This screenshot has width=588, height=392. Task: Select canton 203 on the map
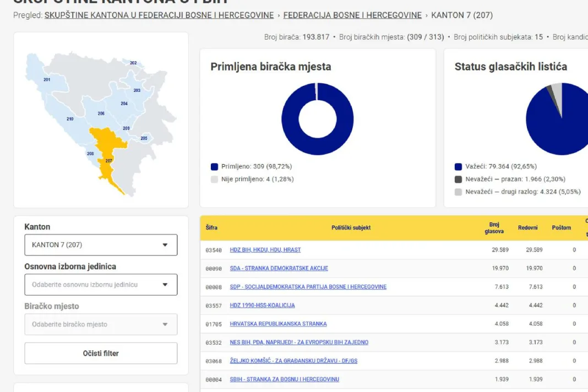pyautogui.click(x=137, y=90)
